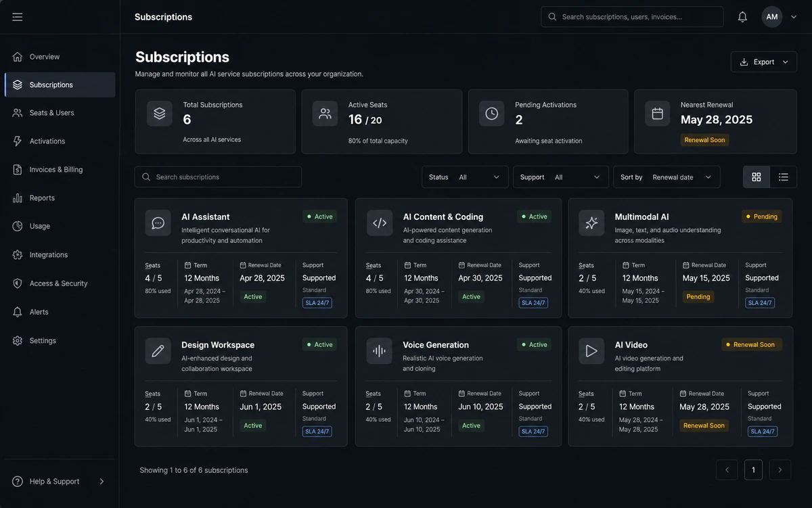Click the Pending Activations clock icon

click(x=492, y=114)
